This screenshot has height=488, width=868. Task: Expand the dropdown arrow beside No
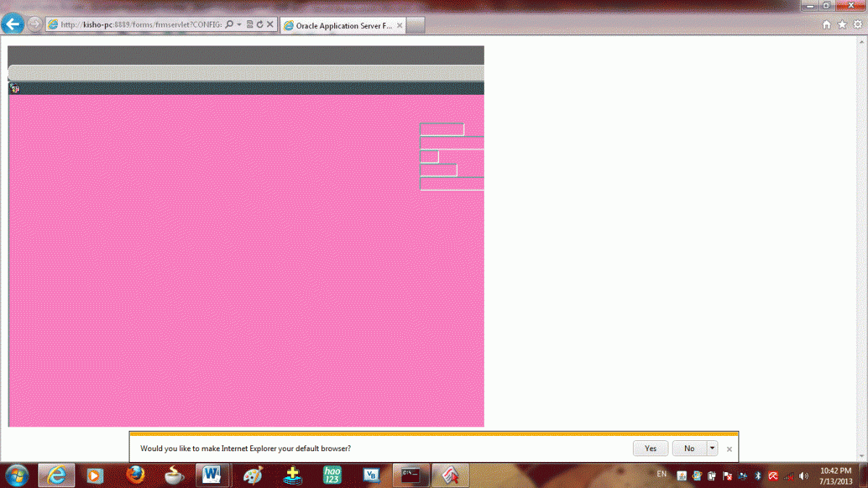tap(712, 448)
